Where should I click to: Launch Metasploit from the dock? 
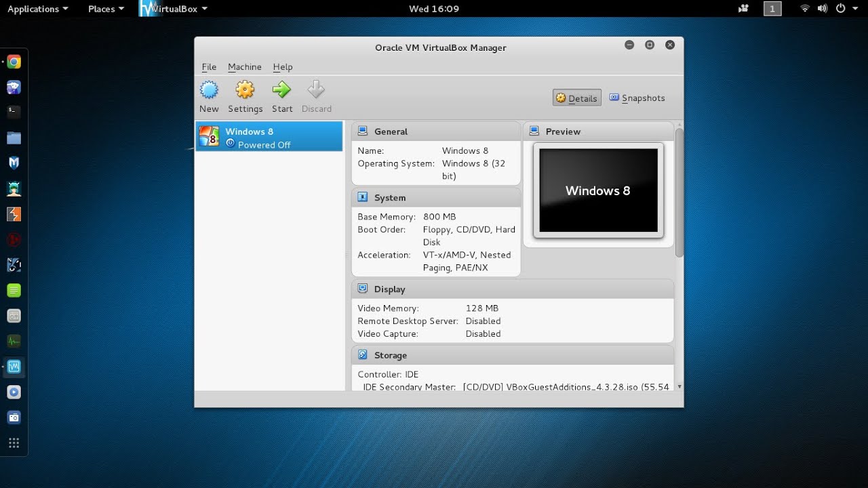click(x=14, y=163)
